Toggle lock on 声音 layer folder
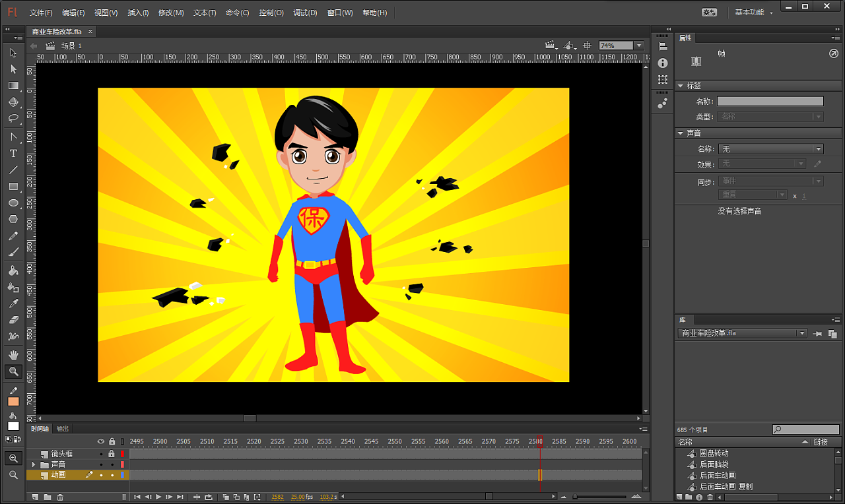The height and width of the screenshot is (504, 845). (112, 465)
